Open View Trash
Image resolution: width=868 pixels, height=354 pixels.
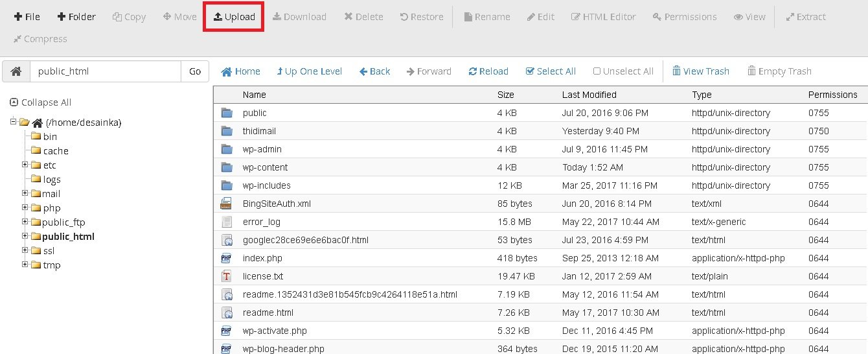(700, 71)
